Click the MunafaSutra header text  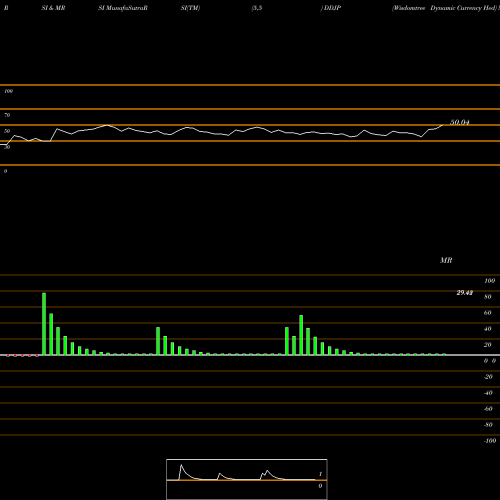[123, 8]
